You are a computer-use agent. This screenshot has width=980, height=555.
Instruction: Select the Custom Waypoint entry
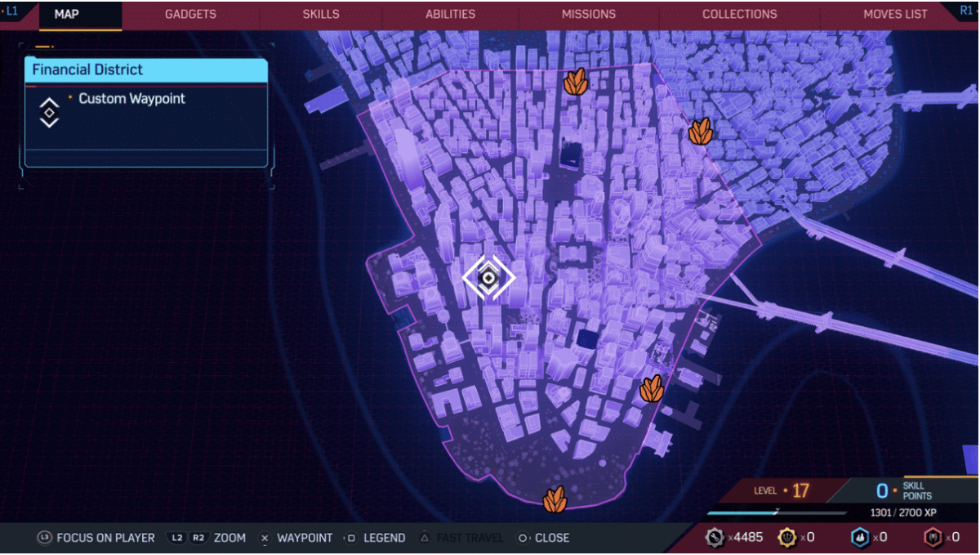tap(131, 99)
